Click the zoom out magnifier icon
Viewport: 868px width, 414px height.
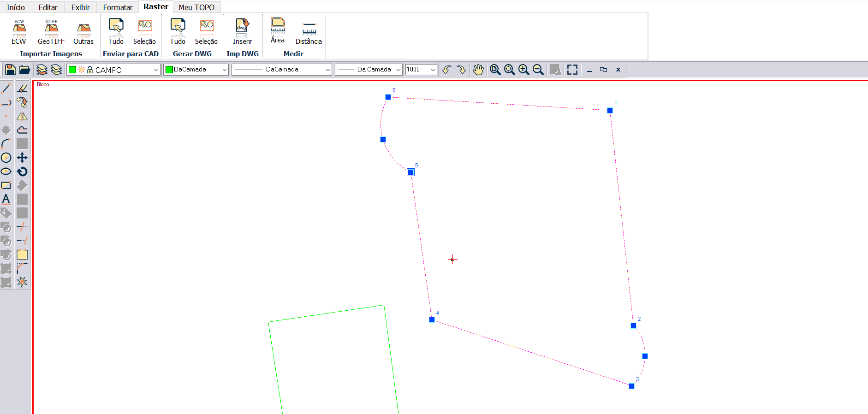point(538,70)
